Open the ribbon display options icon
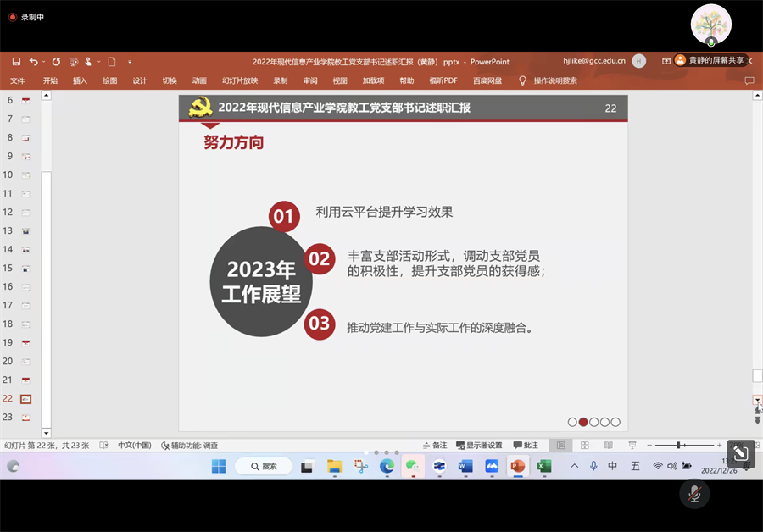 666,61
